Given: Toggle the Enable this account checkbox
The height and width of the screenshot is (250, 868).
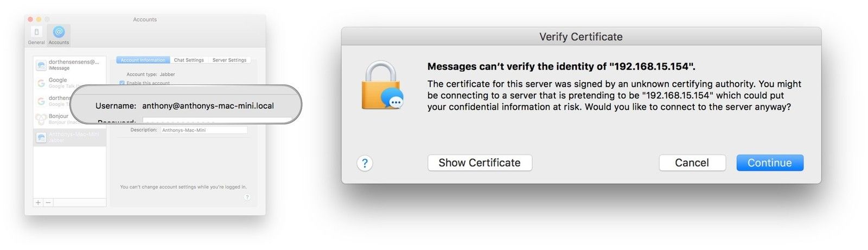Looking at the screenshot, I should pyautogui.click(x=122, y=83).
